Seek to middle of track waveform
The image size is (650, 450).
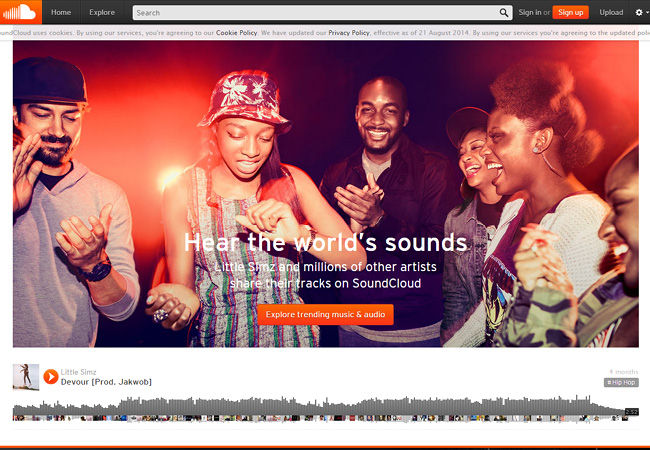pos(319,406)
